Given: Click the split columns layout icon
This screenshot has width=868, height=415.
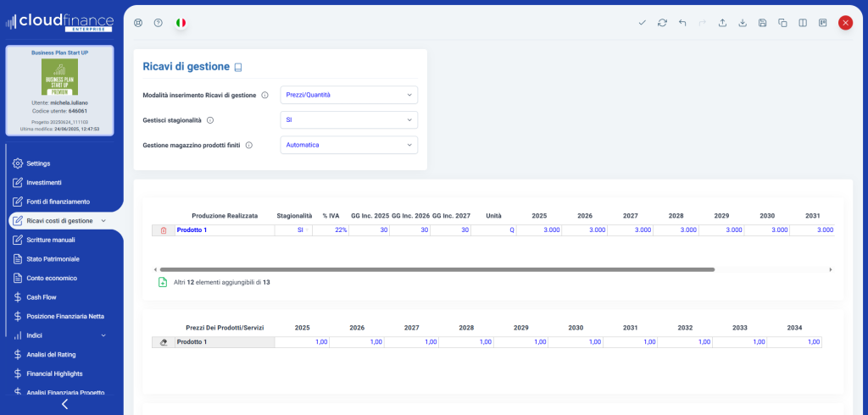Looking at the screenshot, I should [803, 23].
